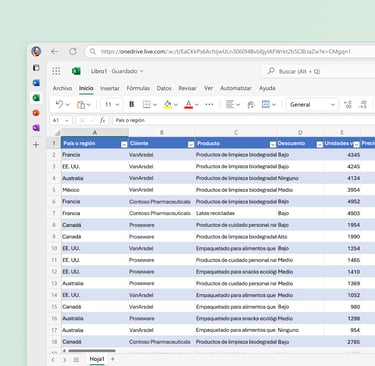
Task: Reload the page in the browser
Action: tap(73, 51)
